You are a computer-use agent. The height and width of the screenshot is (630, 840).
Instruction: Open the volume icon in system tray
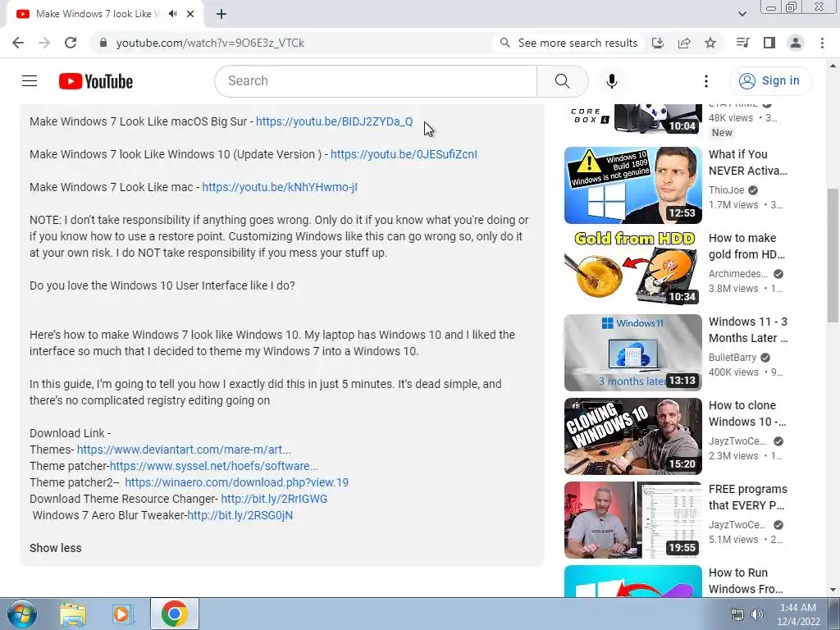[757, 614]
